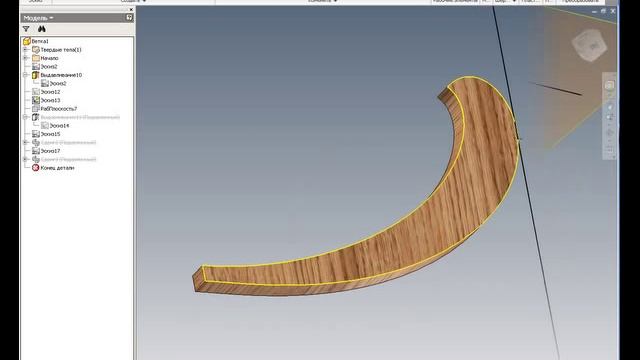640x360 pixels.
Task: Click the Эскиз15 sketch icon
Action: point(36,134)
